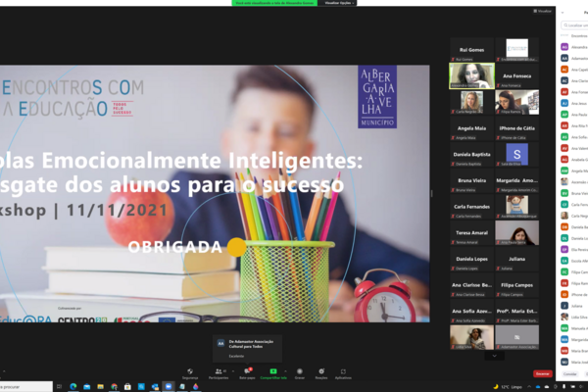Select Carla Fernandes video tile
Image resolution: width=588 pixels, height=392 pixels.
pyautogui.click(x=471, y=207)
